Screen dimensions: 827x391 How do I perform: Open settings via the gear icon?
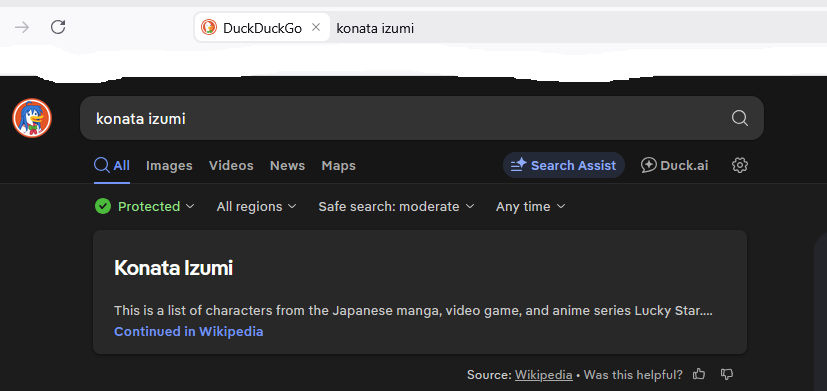tap(740, 165)
